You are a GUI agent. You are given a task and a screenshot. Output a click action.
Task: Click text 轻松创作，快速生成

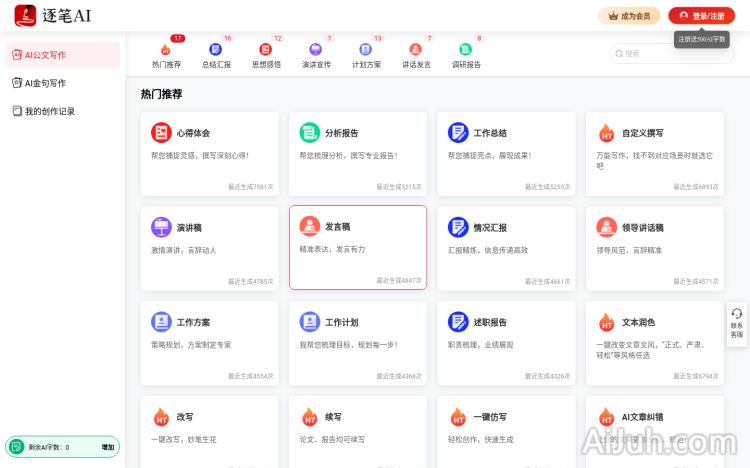pyautogui.click(x=480, y=440)
